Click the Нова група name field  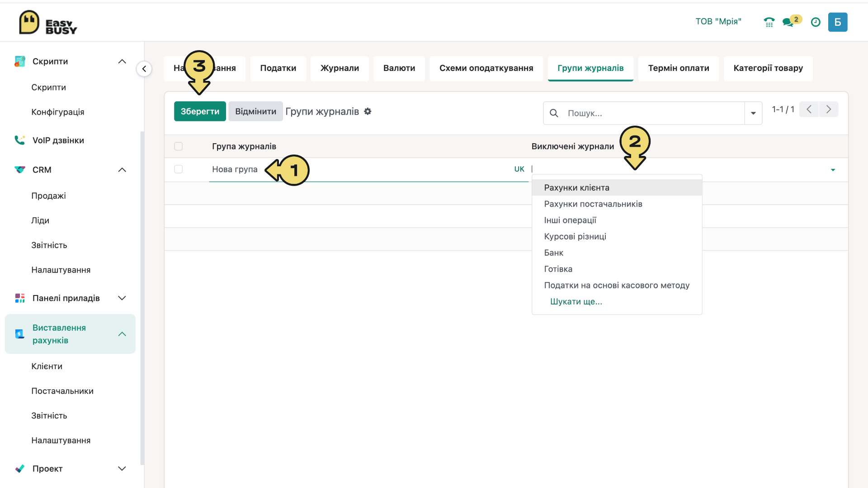coord(359,169)
